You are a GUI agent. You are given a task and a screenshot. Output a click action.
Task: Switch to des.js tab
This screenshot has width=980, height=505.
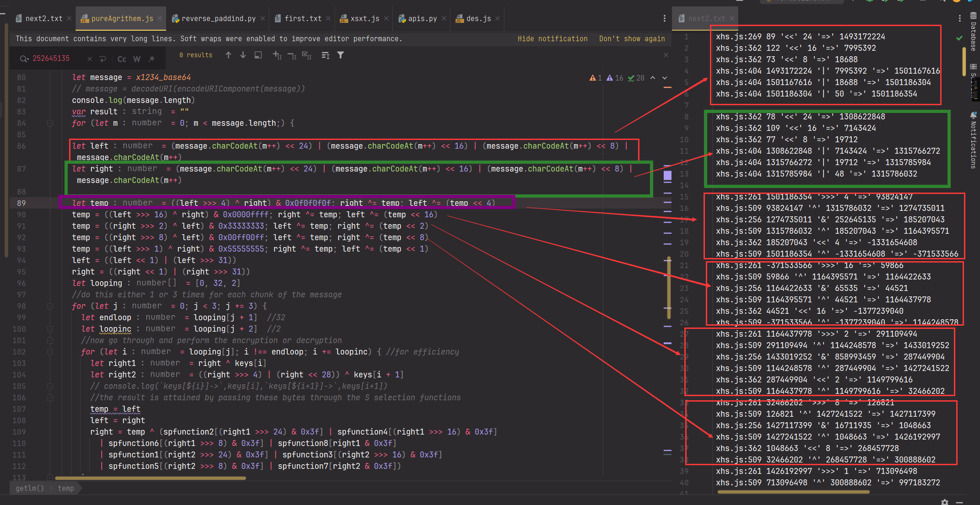click(478, 18)
